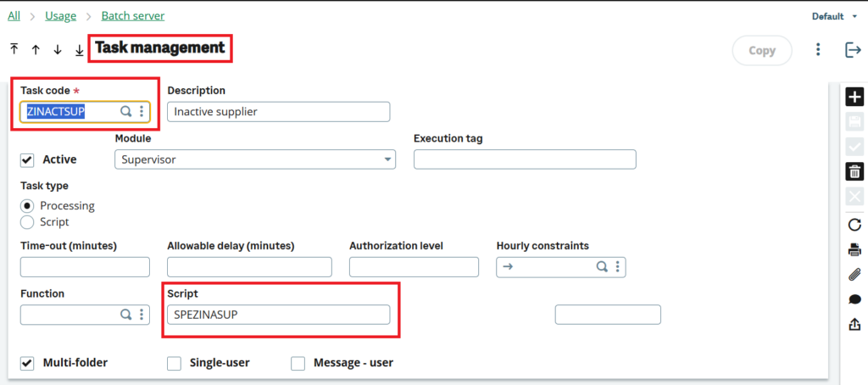Toggle the Multi-folder checkbox
The width and height of the screenshot is (868, 385).
[26, 364]
